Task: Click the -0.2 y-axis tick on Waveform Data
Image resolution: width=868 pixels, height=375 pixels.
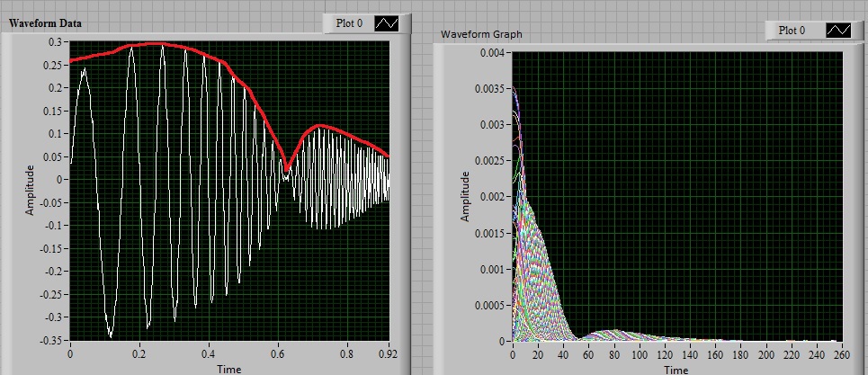Action: pos(55,271)
